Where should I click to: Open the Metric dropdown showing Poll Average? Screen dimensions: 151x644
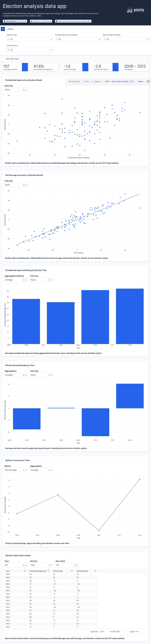(26, 470)
